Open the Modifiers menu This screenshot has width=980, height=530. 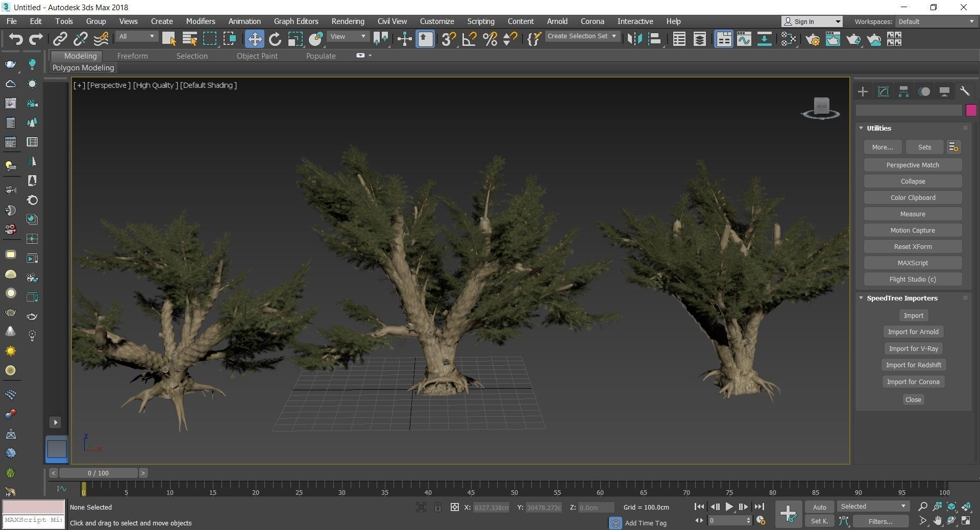(201, 21)
